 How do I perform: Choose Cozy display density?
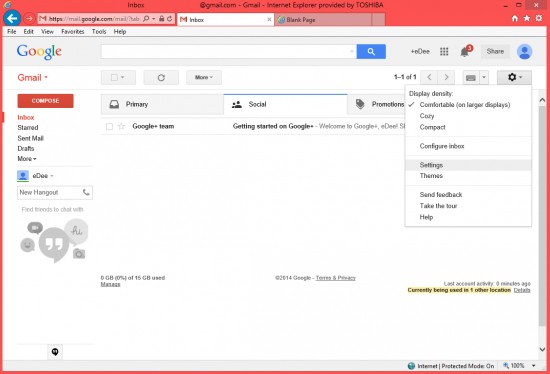point(427,116)
